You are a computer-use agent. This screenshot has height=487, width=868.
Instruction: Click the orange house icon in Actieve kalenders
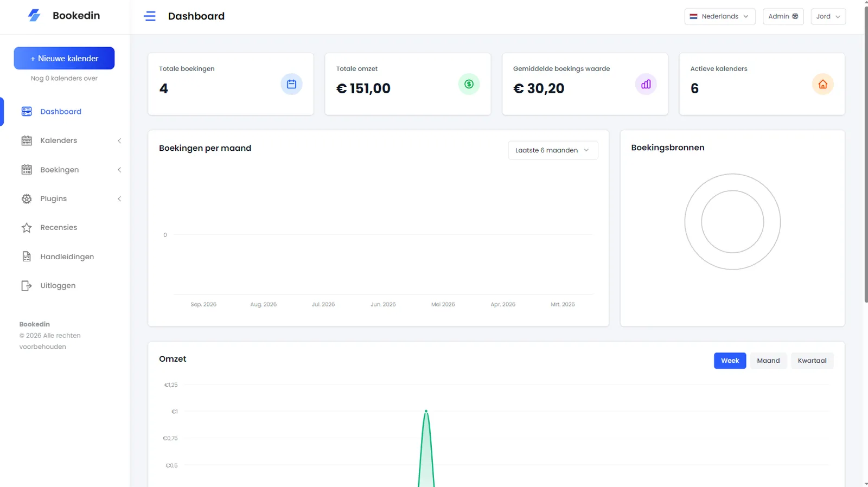pyautogui.click(x=823, y=84)
